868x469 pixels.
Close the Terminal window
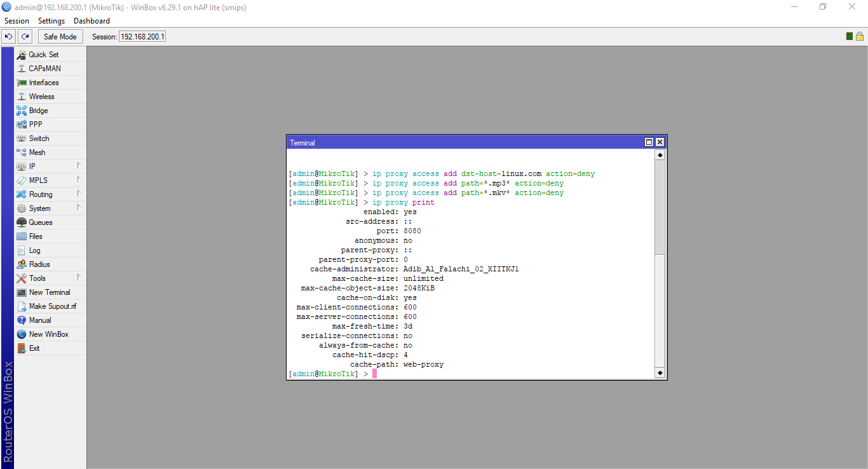tap(660, 142)
